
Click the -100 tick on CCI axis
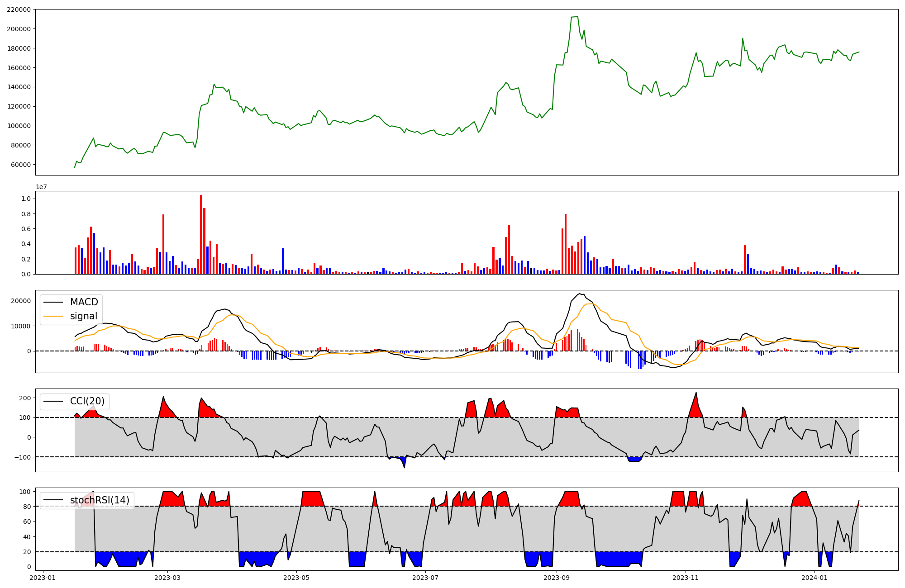coord(23,457)
